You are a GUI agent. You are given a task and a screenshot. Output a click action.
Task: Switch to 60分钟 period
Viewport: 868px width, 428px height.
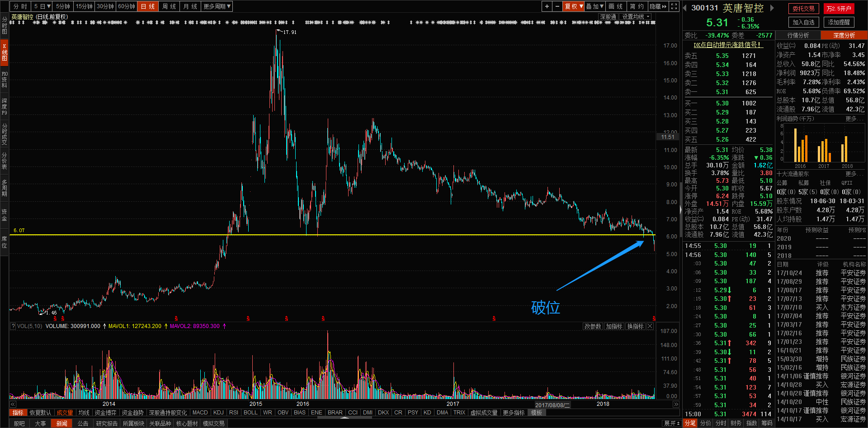[127, 6]
